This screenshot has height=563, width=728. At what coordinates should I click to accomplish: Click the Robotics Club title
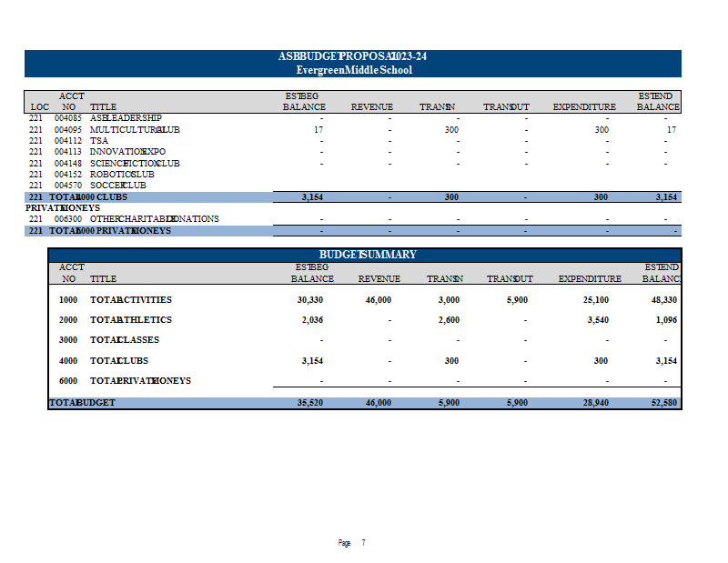click(122, 175)
